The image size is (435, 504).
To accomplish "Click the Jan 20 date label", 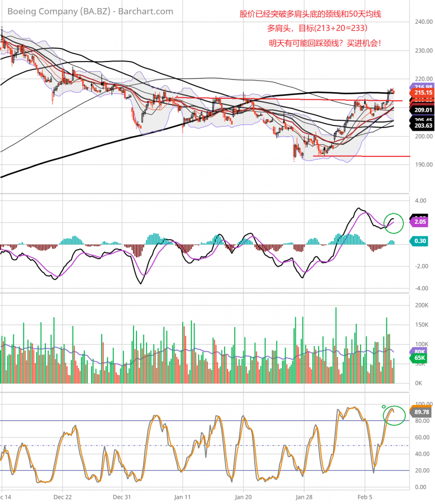I will point(243,496).
